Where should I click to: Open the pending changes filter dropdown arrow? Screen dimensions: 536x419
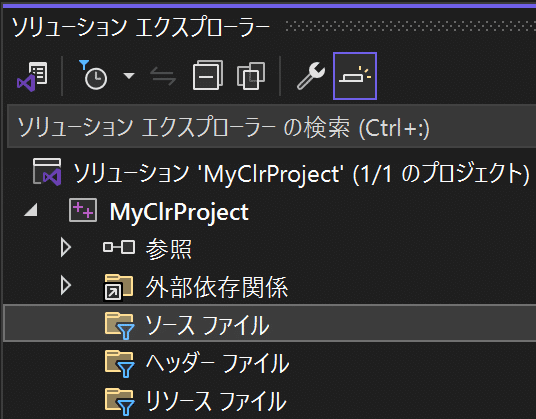pos(129,76)
